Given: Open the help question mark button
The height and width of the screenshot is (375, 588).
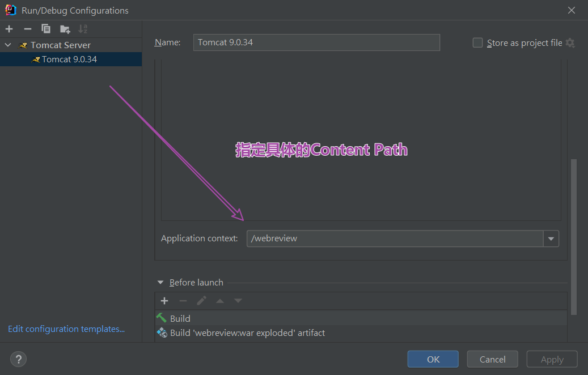Looking at the screenshot, I should (x=18, y=359).
